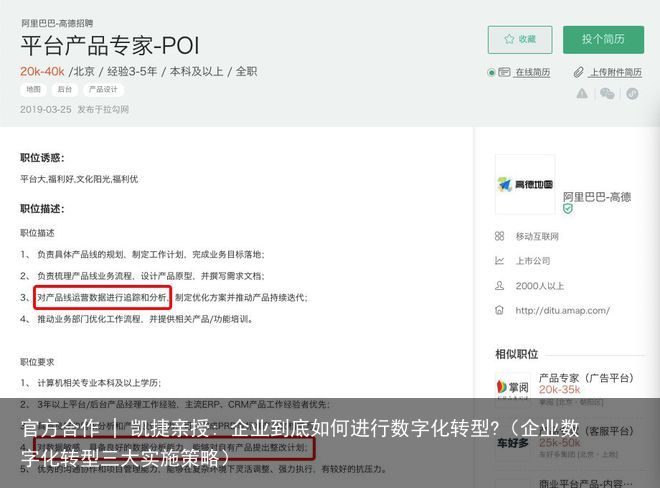
Task: Open similar job 商业平台产品-内容
Action: point(585,483)
